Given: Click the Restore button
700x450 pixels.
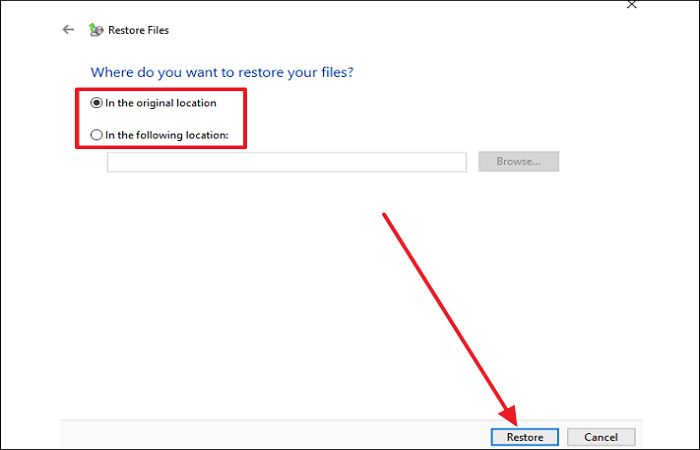Looking at the screenshot, I should click(525, 437).
